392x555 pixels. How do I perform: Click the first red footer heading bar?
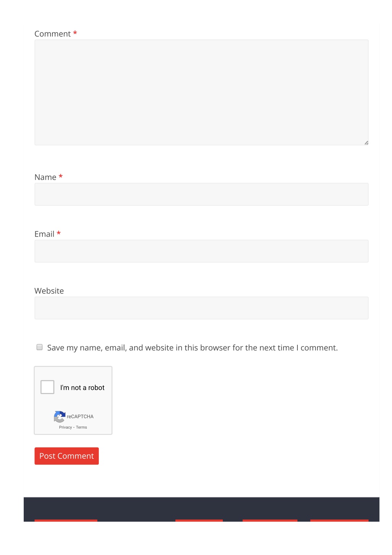(66, 521)
